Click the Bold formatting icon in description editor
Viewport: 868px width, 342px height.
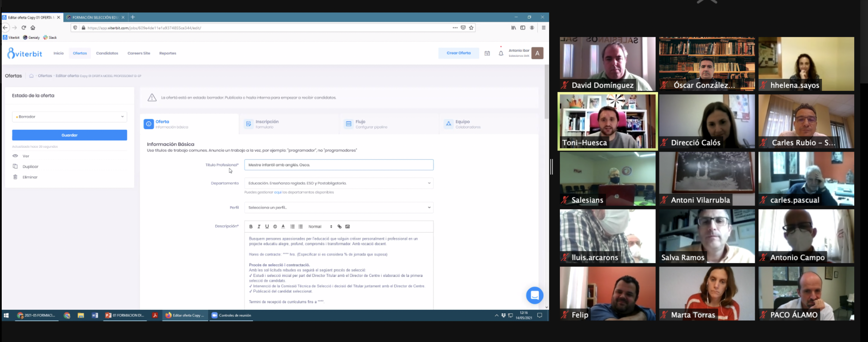251,227
